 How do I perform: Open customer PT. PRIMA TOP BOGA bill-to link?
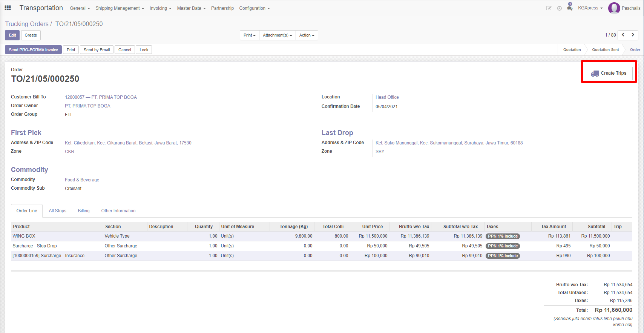click(101, 97)
